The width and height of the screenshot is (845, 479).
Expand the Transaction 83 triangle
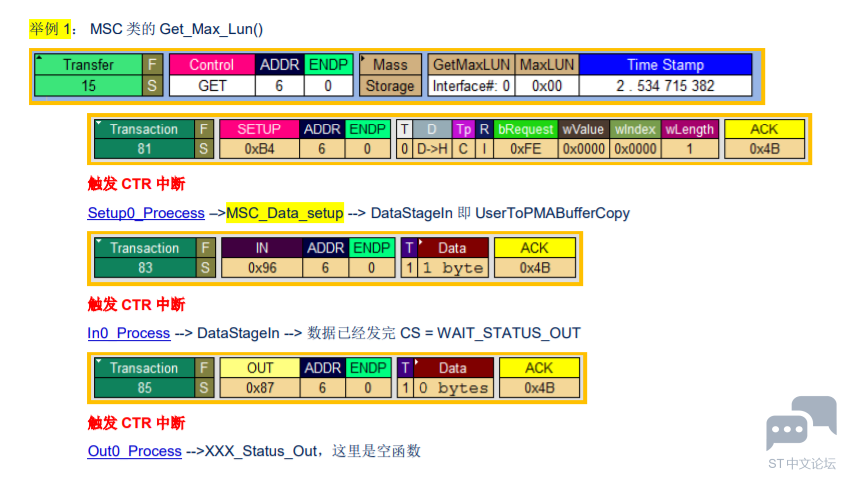99,241
